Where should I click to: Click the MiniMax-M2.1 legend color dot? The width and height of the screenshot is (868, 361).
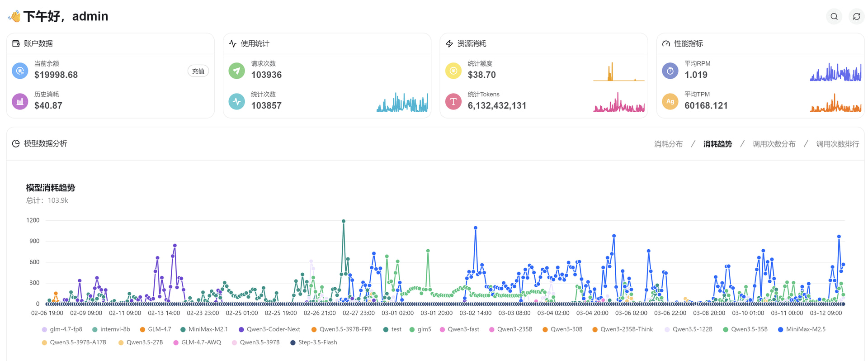183,329
